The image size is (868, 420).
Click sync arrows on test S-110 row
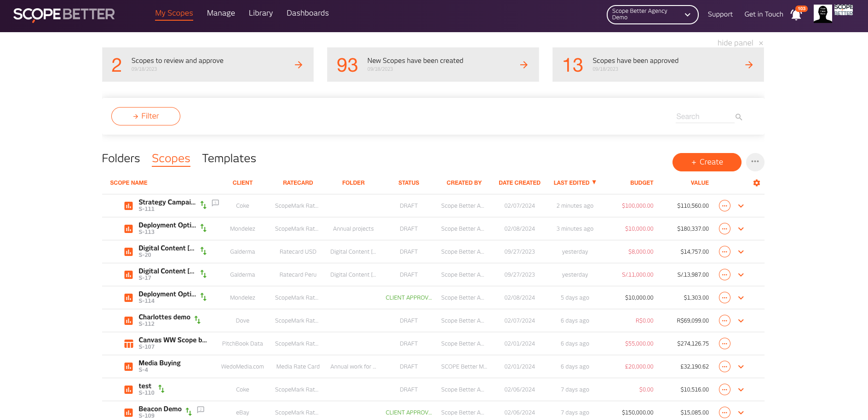161,389
